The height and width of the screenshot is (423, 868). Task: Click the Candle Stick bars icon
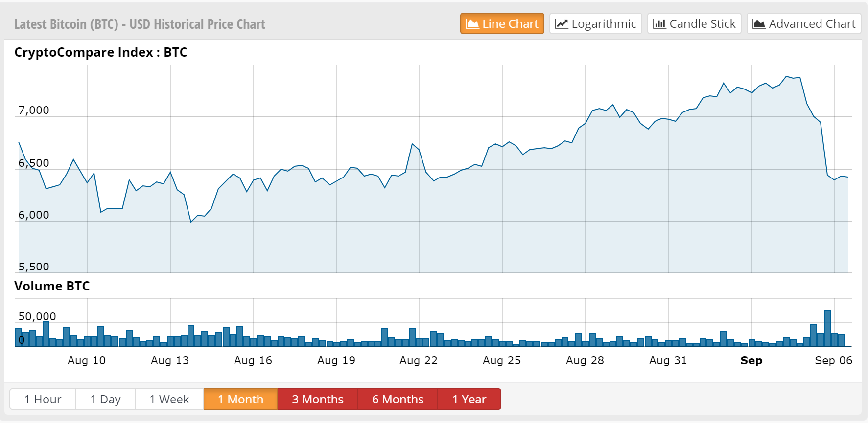pyautogui.click(x=659, y=24)
